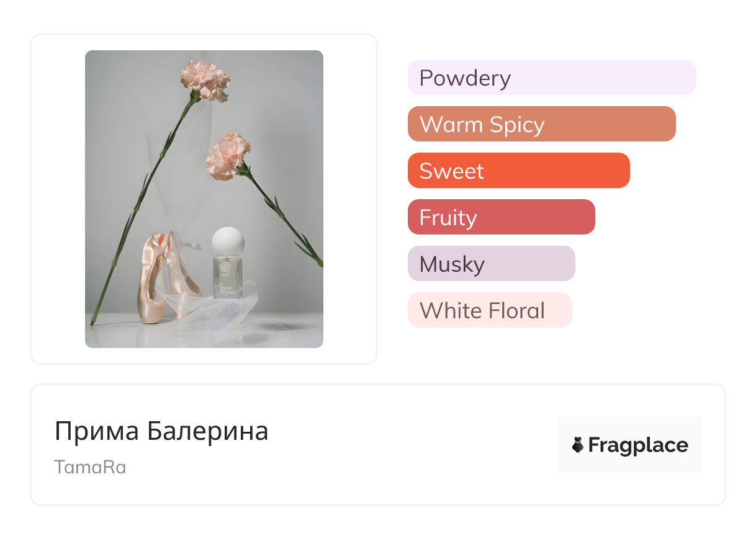Viewport: 756px width, 536px height.
Task: Click the lower pink carnation bloom
Action: coord(228,156)
